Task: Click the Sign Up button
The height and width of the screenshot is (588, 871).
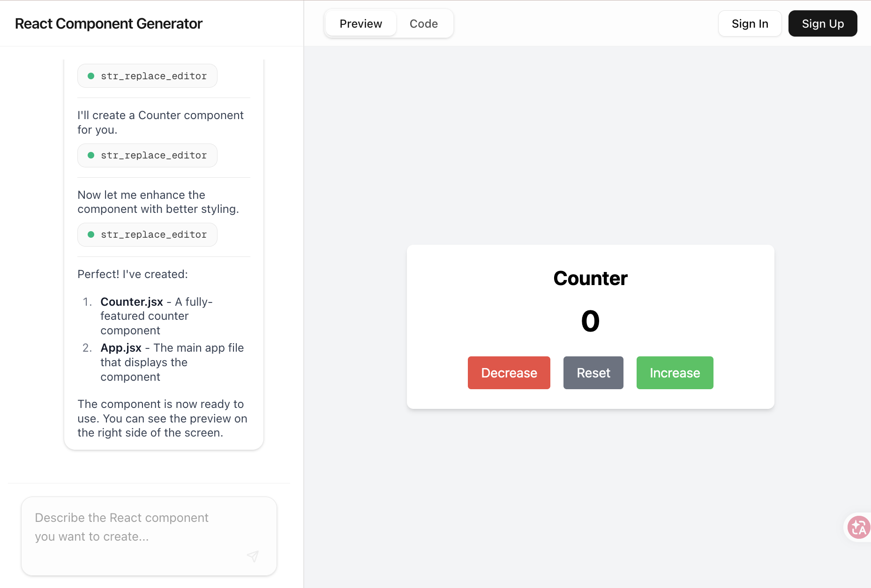Action: pyautogui.click(x=822, y=24)
